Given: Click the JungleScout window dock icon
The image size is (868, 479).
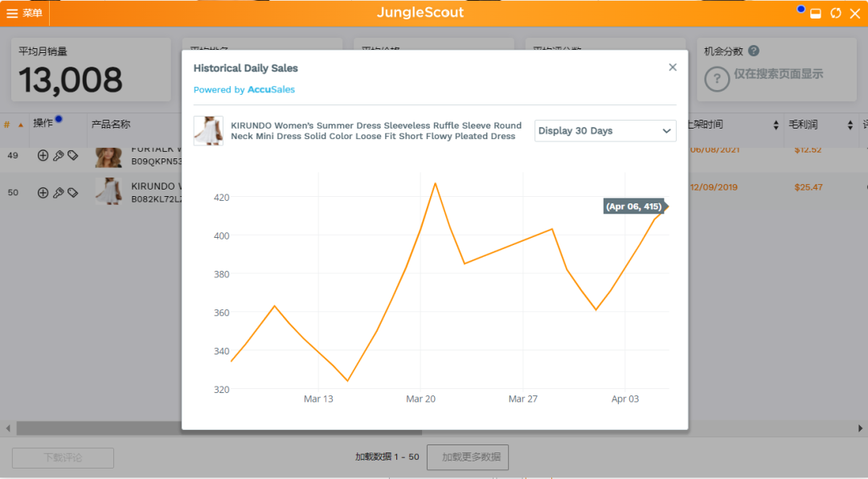Looking at the screenshot, I should point(816,14).
